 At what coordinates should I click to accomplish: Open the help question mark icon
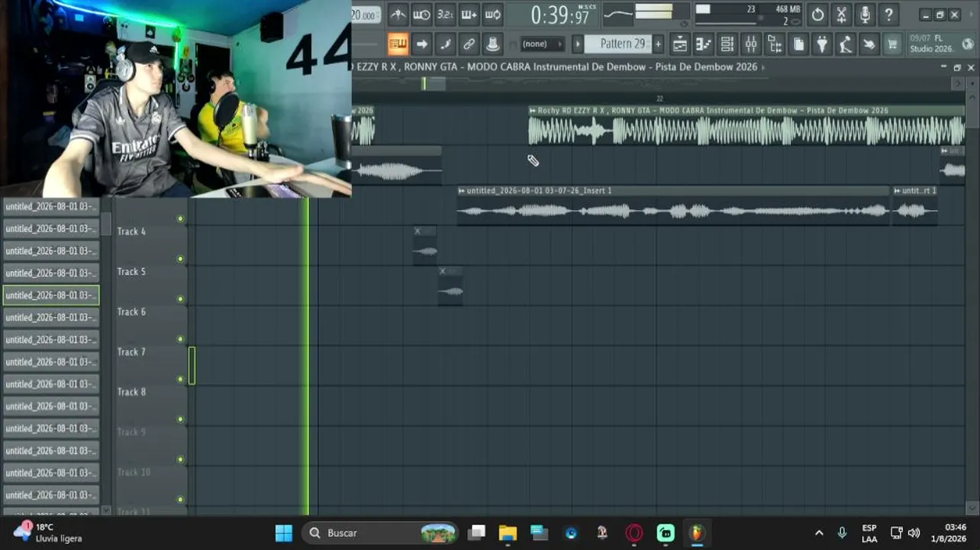click(x=888, y=15)
